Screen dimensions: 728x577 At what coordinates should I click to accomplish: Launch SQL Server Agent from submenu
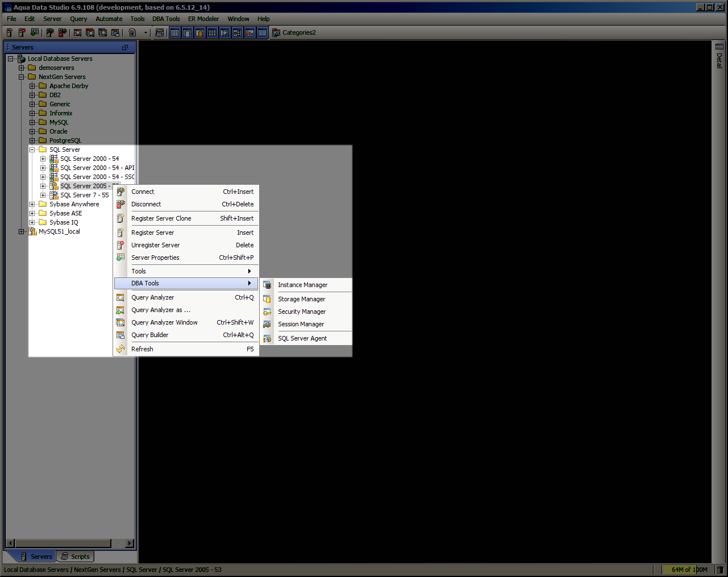(x=306, y=338)
